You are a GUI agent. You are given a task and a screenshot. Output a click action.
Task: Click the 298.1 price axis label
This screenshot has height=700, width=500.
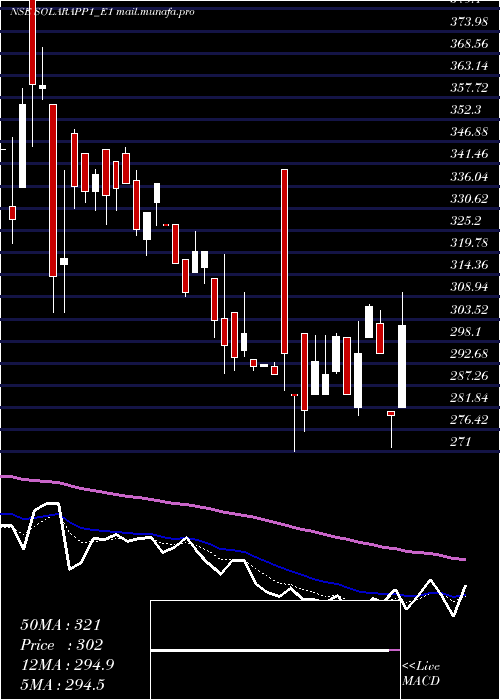466,331
